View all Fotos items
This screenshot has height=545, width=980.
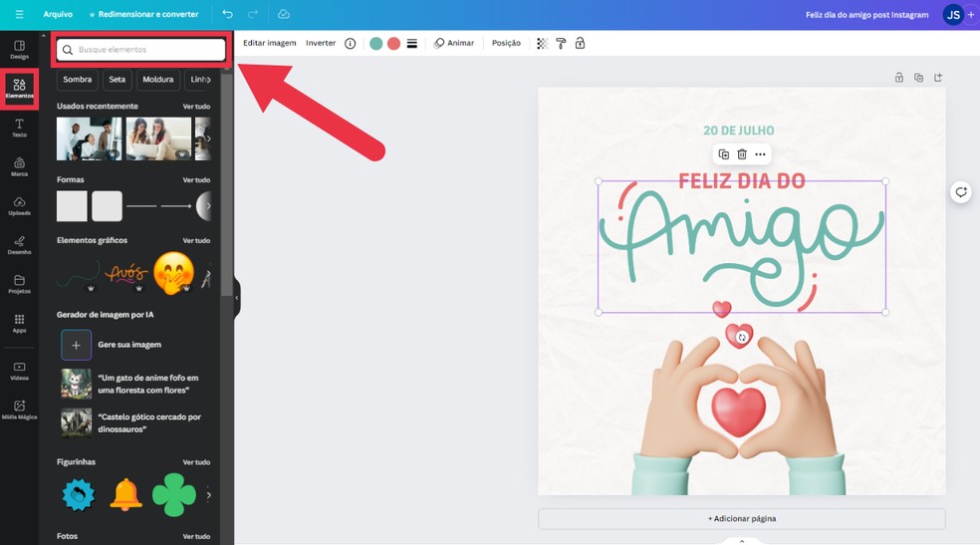pyautogui.click(x=196, y=537)
